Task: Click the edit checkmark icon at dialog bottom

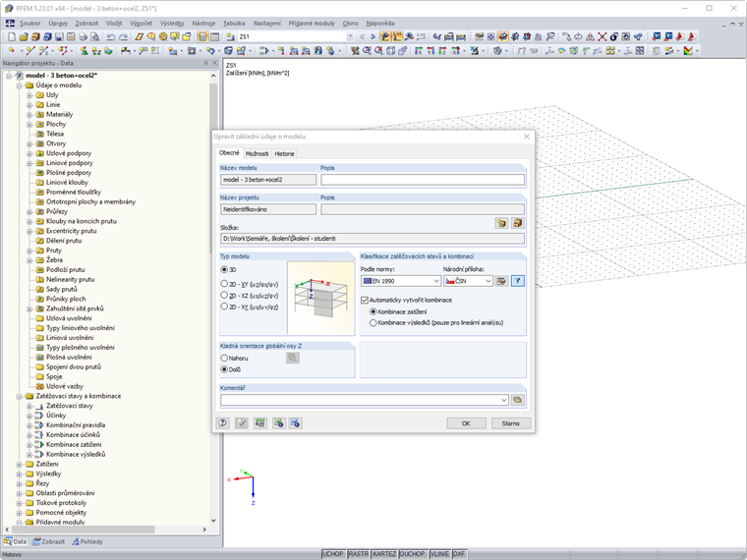Action: [x=242, y=422]
